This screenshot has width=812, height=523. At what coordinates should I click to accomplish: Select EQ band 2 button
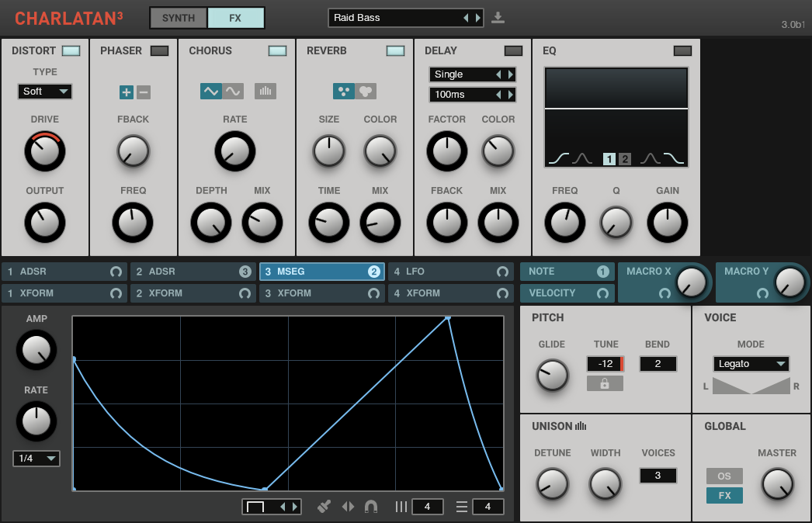625,159
